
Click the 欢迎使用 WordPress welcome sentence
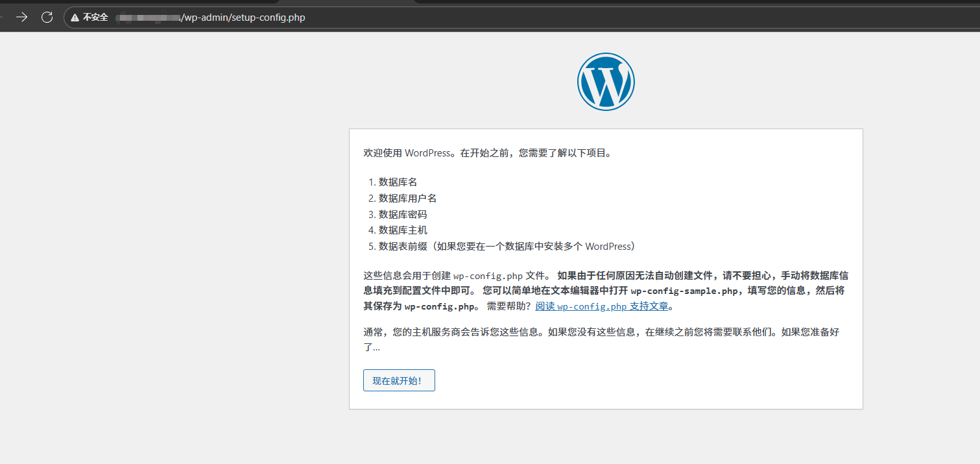tap(487, 154)
